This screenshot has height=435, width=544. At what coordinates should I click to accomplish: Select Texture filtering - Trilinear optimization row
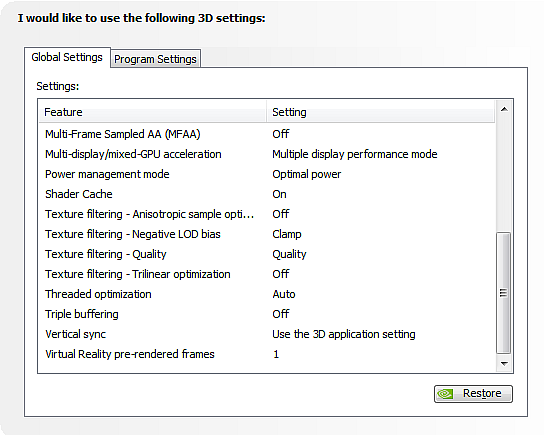point(267,274)
